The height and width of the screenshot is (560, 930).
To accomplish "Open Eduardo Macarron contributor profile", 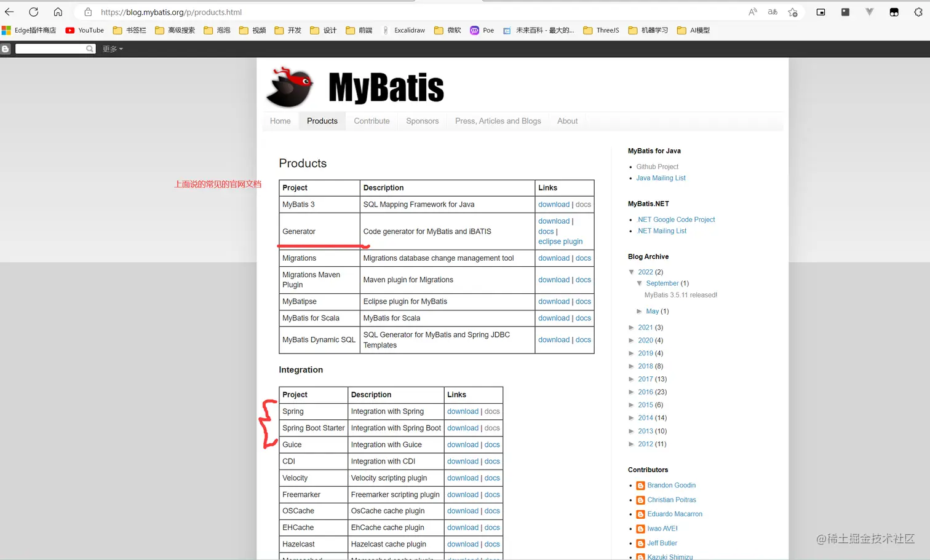I will coord(675,514).
